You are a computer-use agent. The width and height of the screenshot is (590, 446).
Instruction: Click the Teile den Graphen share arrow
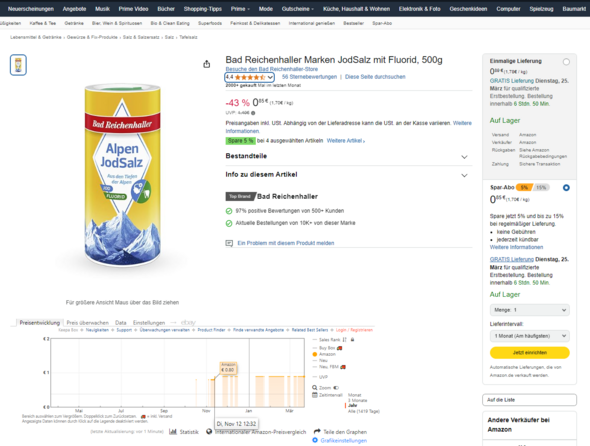click(x=317, y=431)
